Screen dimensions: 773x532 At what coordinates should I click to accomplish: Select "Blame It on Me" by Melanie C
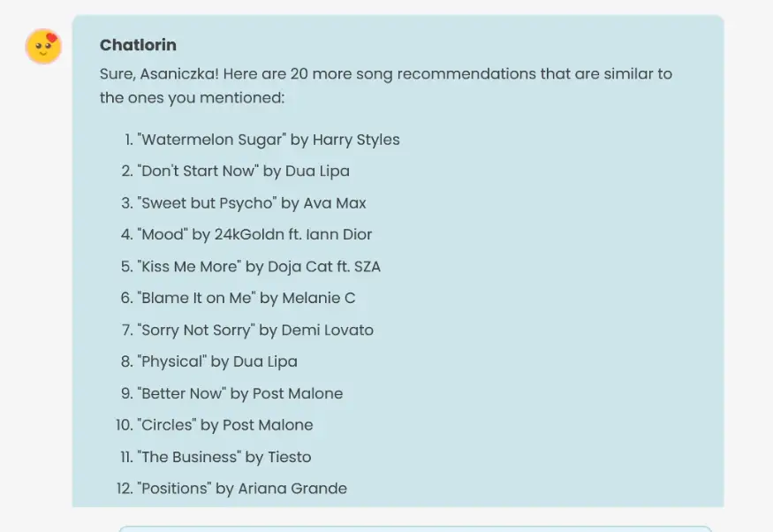[246, 298]
